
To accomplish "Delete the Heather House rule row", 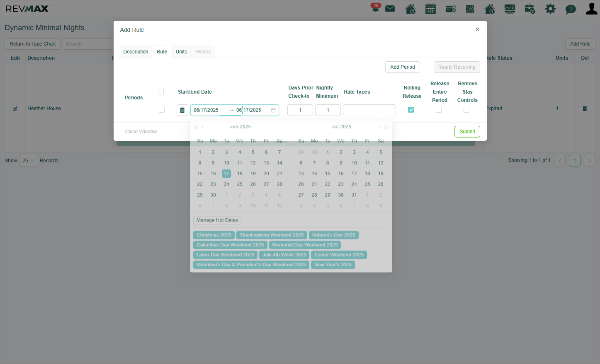I will tap(585, 108).
